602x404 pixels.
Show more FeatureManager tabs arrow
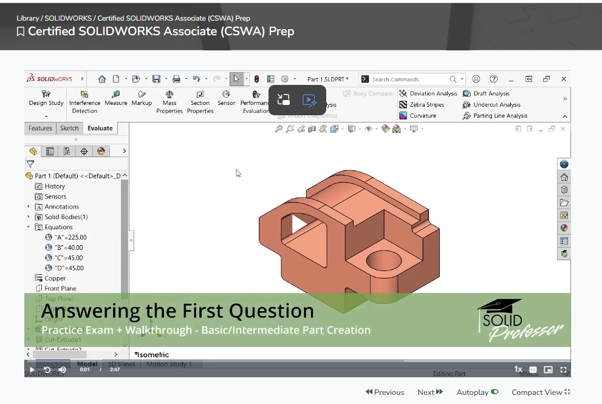point(124,151)
